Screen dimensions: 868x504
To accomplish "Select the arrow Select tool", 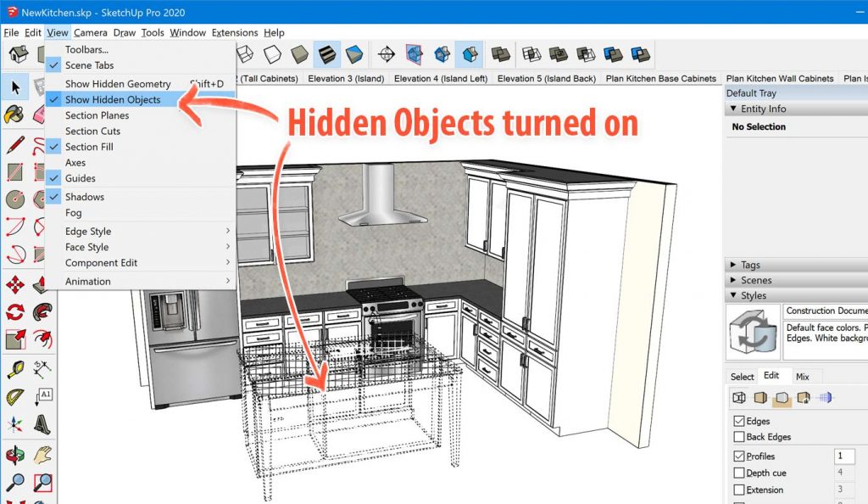I will [x=15, y=87].
